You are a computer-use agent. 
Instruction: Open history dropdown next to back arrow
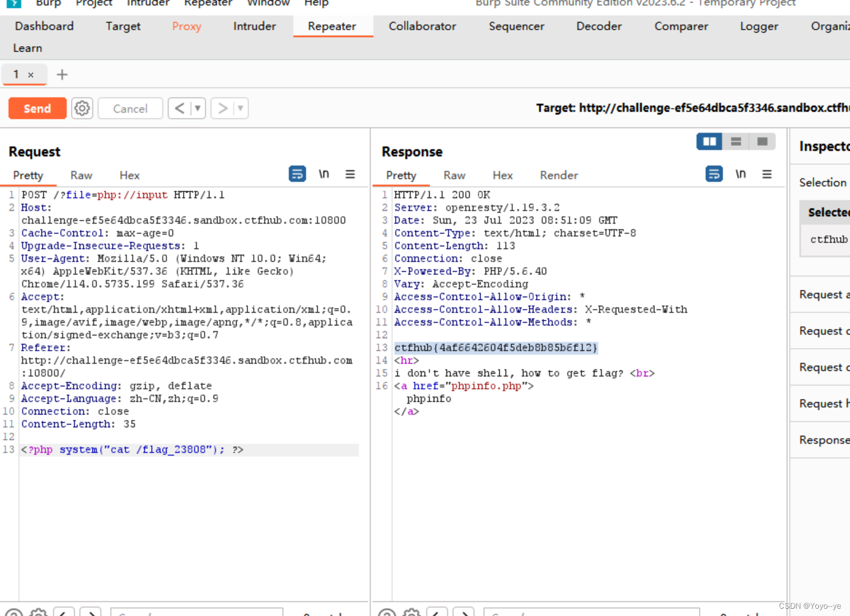[198, 109]
